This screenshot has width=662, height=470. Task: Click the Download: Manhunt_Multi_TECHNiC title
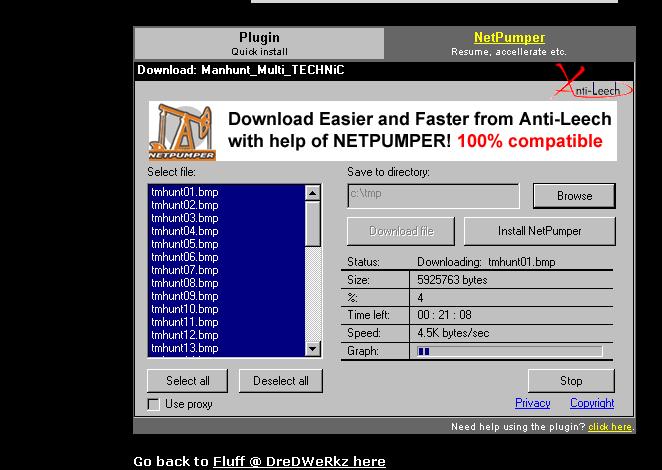point(241,70)
